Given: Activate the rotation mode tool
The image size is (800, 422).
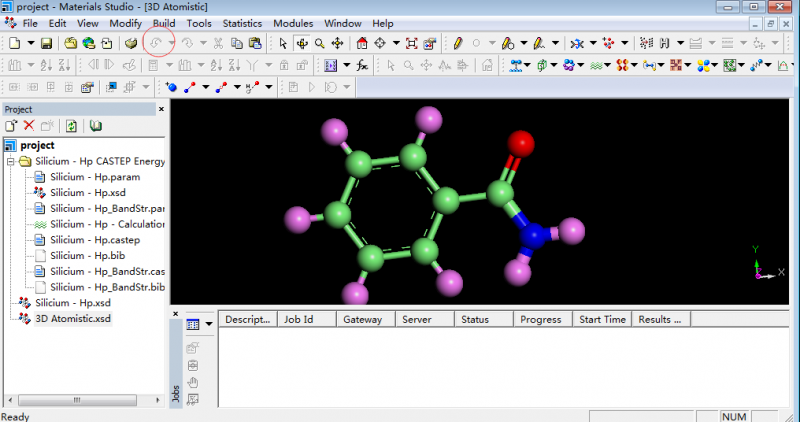Looking at the screenshot, I should [x=301, y=43].
